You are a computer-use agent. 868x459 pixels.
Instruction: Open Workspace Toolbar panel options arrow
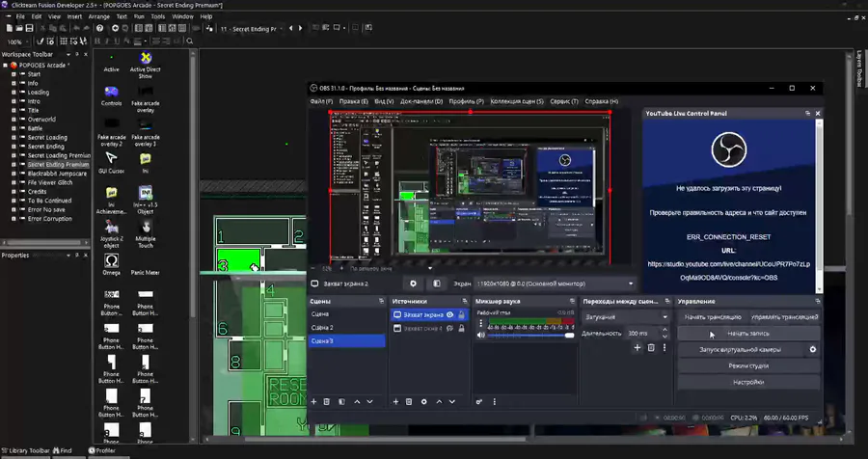(x=68, y=54)
